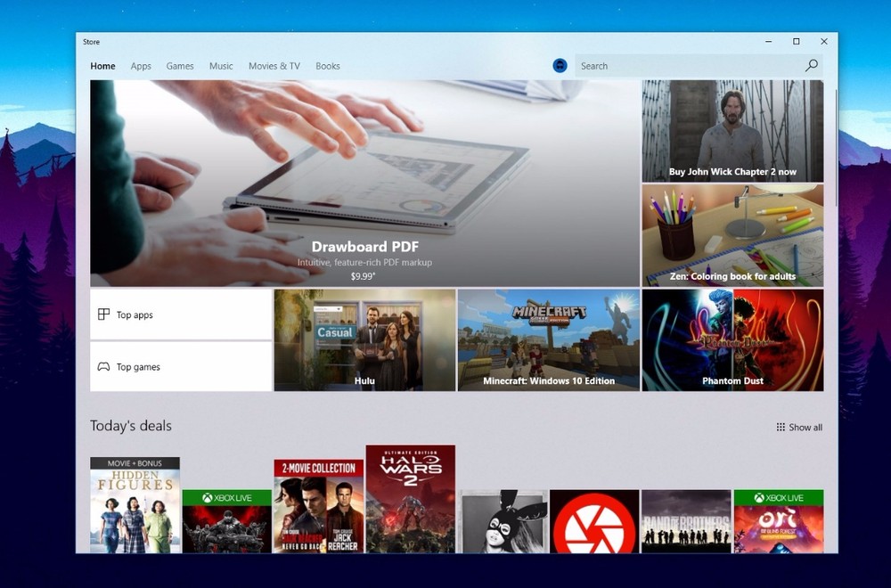Screen dimensions: 891x588
Task: Click the Top games controller icon
Action: click(103, 367)
